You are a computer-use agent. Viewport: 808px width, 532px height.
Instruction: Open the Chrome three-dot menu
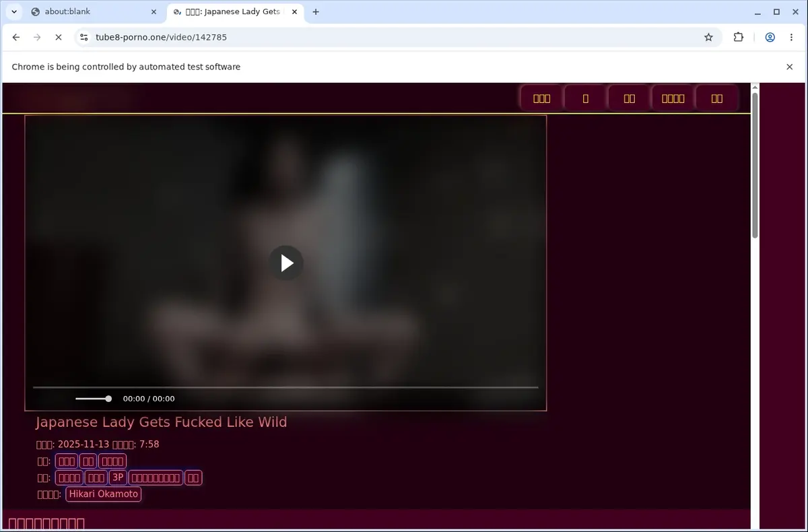(x=791, y=37)
